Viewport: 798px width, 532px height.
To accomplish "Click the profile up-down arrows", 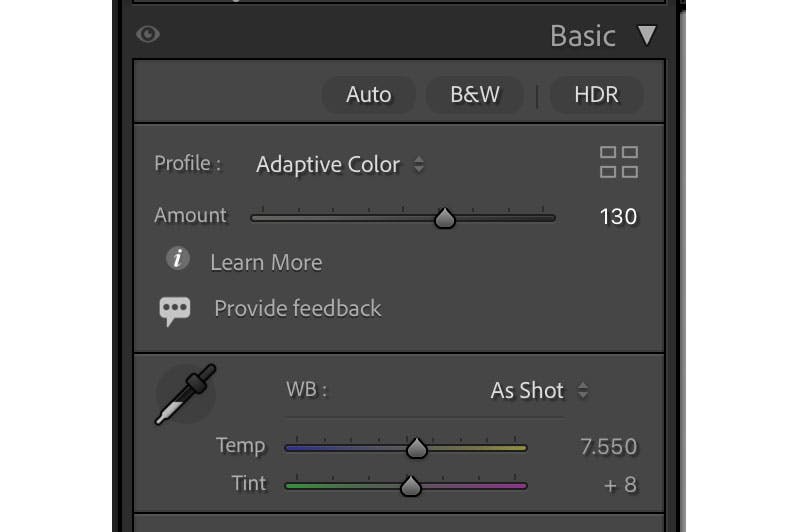I will 418,164.
